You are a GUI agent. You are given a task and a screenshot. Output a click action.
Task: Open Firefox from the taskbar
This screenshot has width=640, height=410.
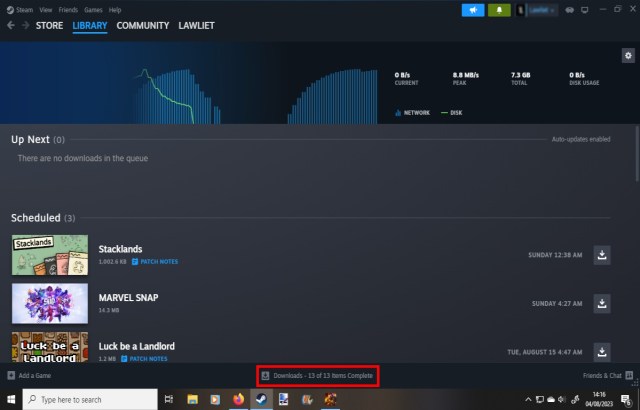tap(238, 399)
